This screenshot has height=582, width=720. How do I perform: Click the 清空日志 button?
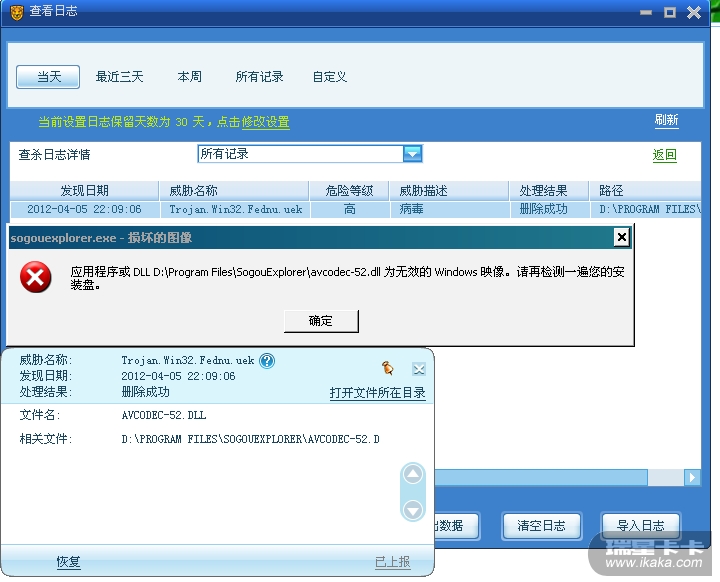pyautogui.click(x=542, y=525)
